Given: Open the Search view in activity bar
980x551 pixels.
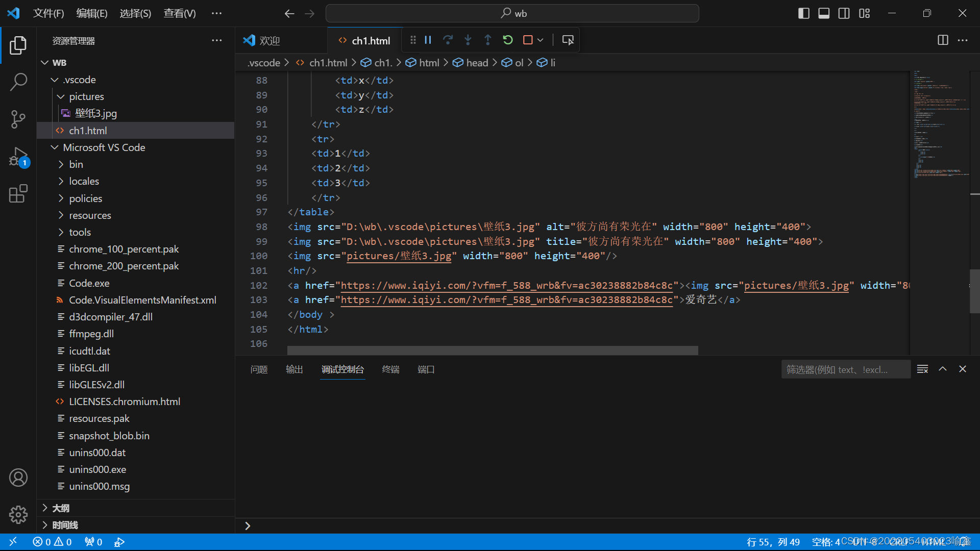Looking at the screenshot, I should (18, 82).
